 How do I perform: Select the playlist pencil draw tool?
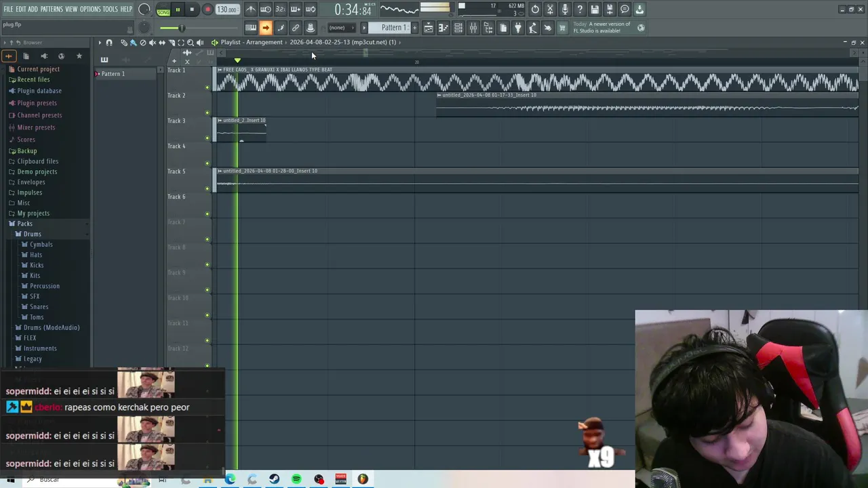(x=124, y=43)
